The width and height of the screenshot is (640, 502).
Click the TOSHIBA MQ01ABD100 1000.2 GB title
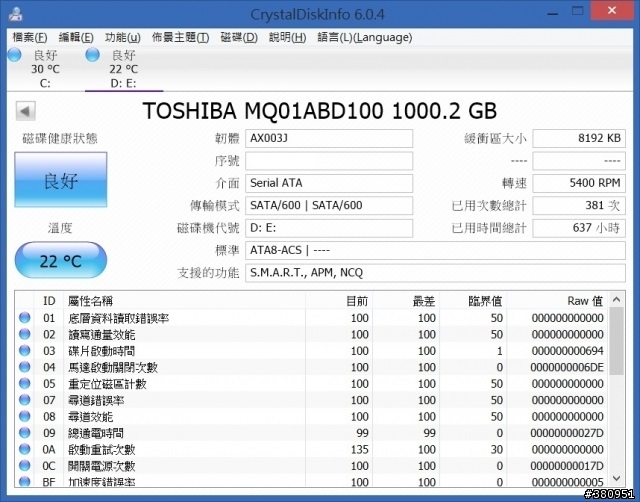(320, 111)
